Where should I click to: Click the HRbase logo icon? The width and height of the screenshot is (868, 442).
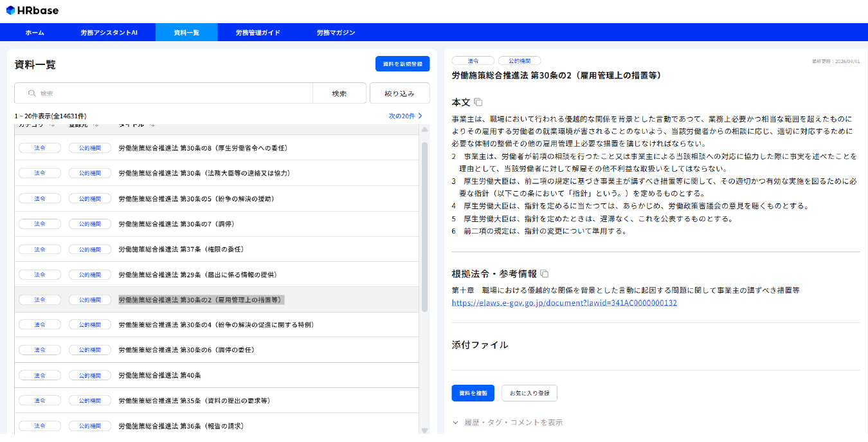[10, 11]
